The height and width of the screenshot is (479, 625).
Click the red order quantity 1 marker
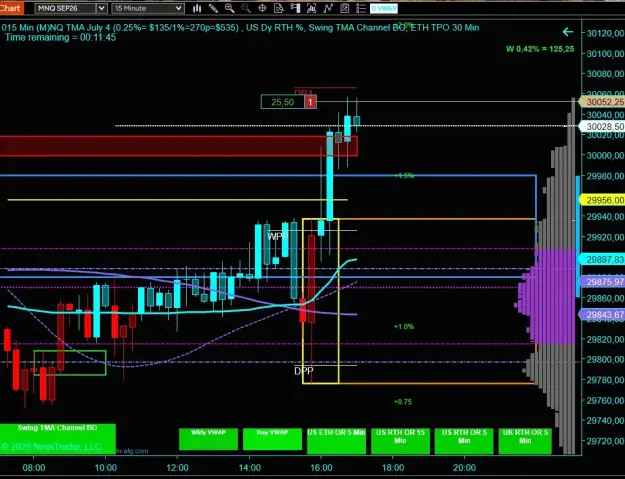click(x=311, y=102)
